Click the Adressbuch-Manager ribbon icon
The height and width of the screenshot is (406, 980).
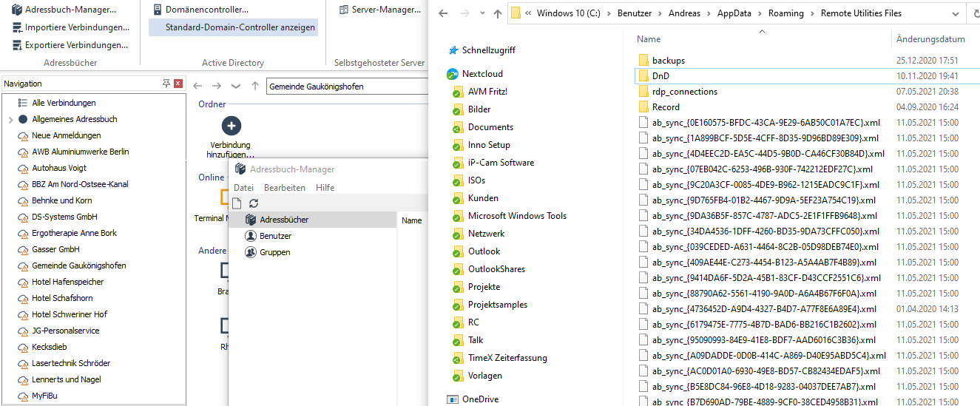point(18,10)
